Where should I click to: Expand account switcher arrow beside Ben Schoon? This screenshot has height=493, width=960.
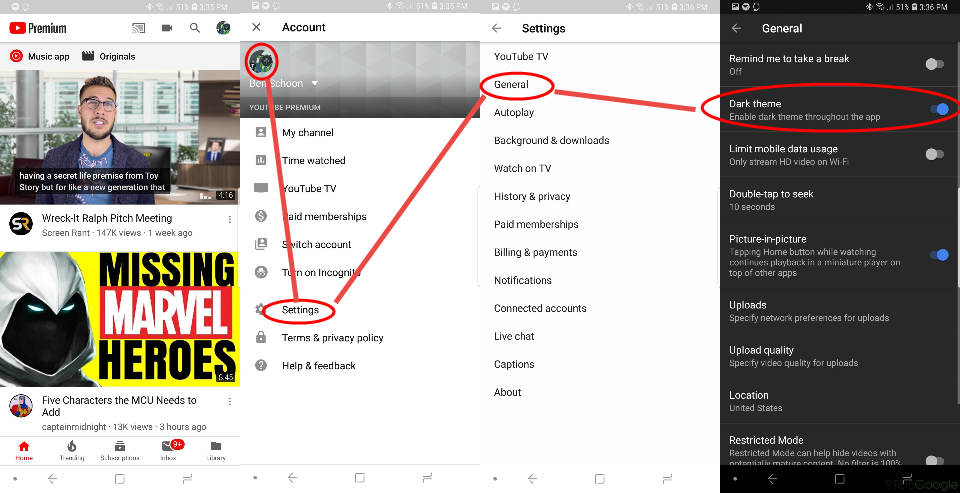click(315, 83)
